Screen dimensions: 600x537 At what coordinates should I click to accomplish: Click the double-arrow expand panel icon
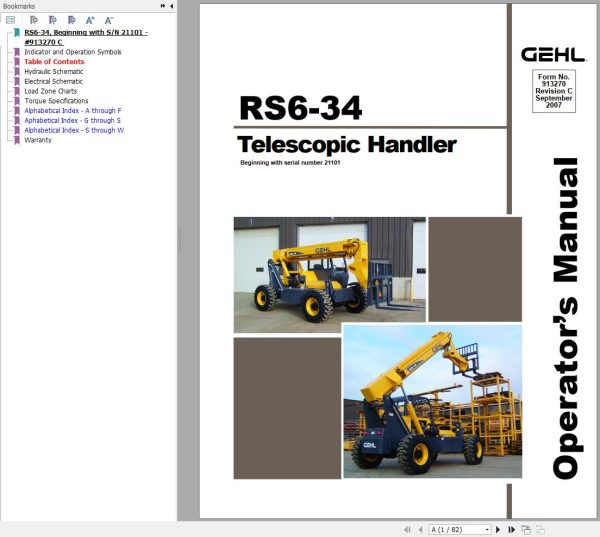(x=163, y=6)
